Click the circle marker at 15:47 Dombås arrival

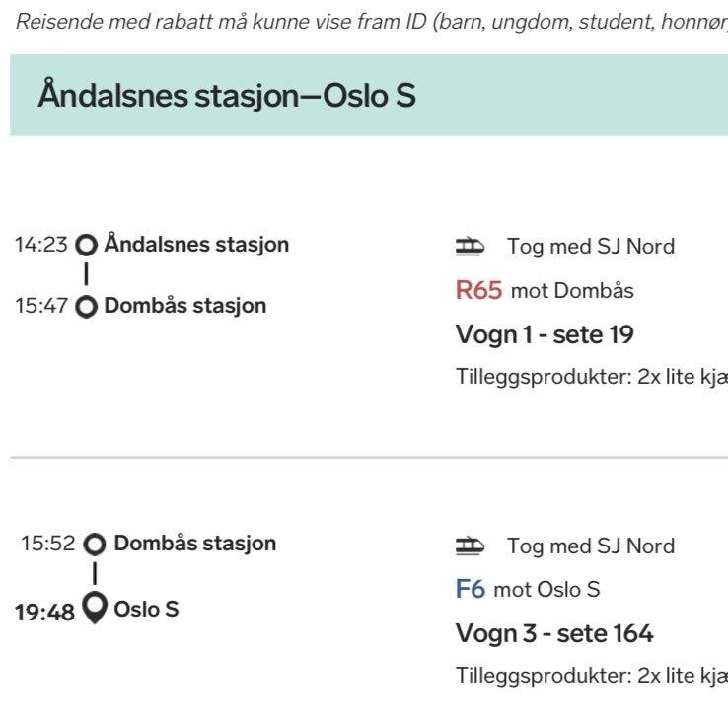87,307
